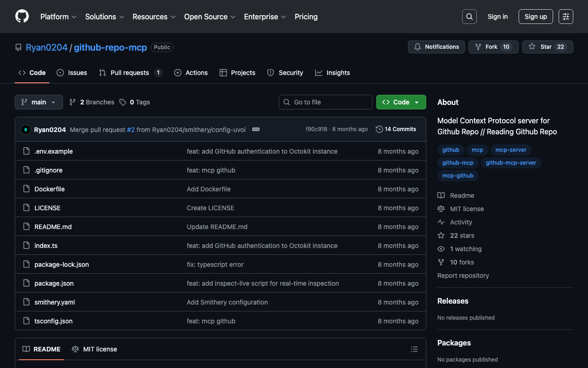Open the Solutions menu
The height and width of the screenshot is (368, 588).
(104, 17)
